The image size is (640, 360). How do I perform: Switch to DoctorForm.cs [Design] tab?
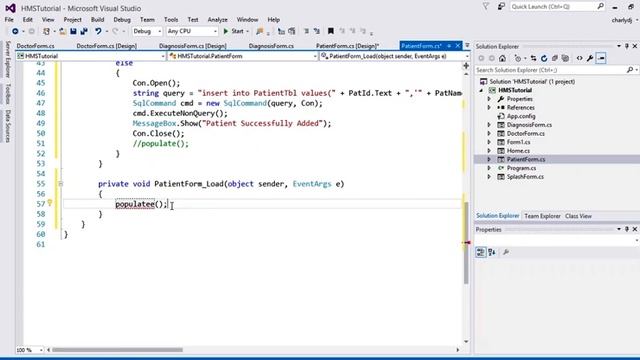coord(106,46)
